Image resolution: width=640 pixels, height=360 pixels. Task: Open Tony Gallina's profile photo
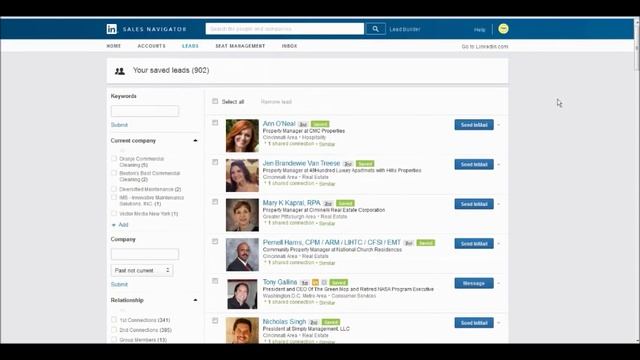(x=242, y=294)
